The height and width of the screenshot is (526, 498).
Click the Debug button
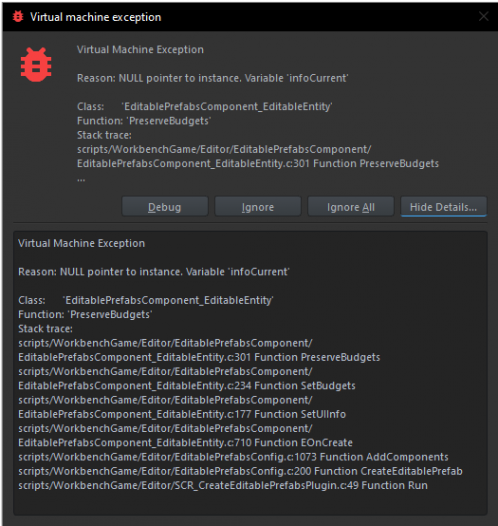(x=165, y=207)
